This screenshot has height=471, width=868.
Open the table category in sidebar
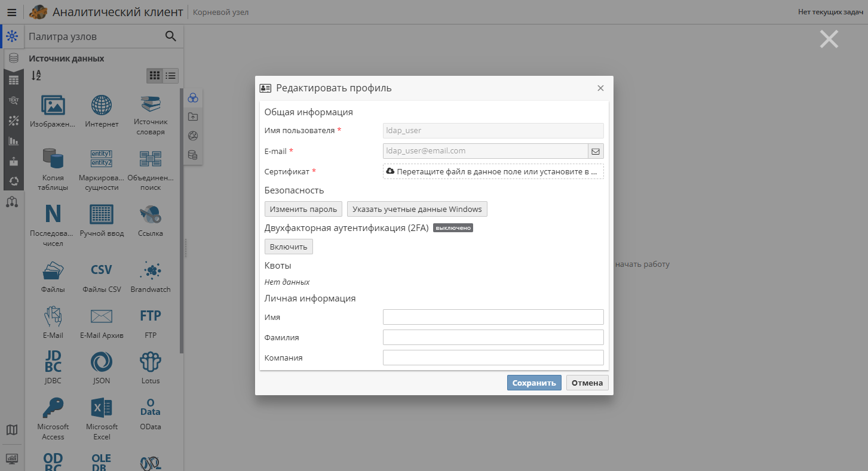pyautogui.click(x=13, y=79)
